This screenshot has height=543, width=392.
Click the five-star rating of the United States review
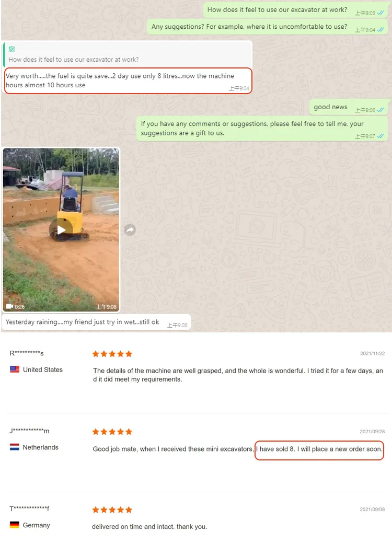click(x=112, y=354)
